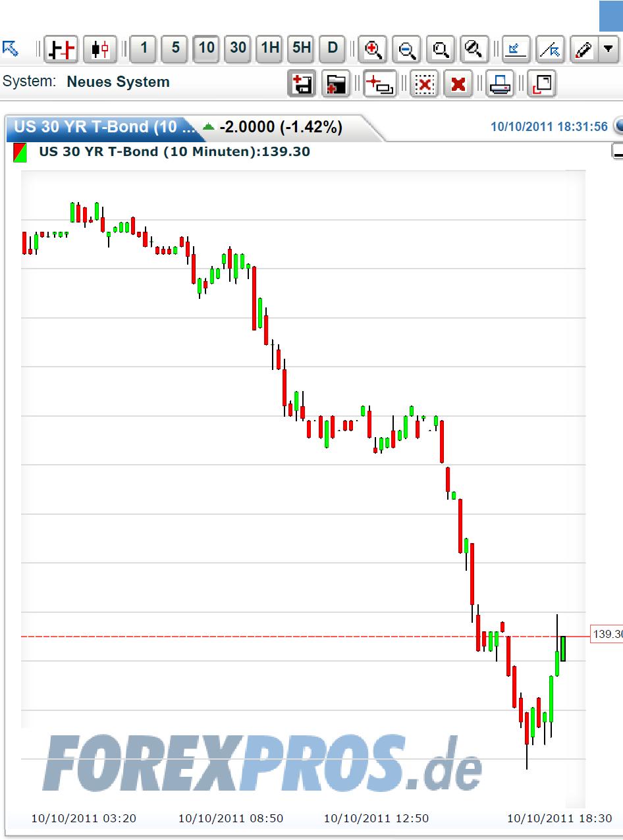Open the chart indicator icon
This screenshot has width=623, height=840.
(x=516, y=49)
